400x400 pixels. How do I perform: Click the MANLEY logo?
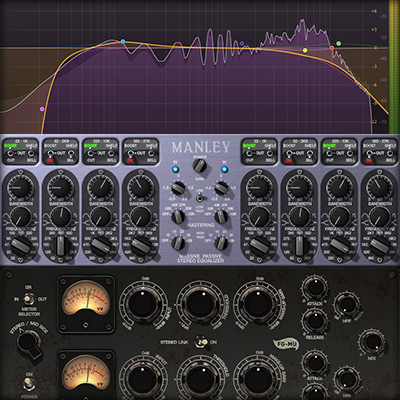tap(201, 147)
